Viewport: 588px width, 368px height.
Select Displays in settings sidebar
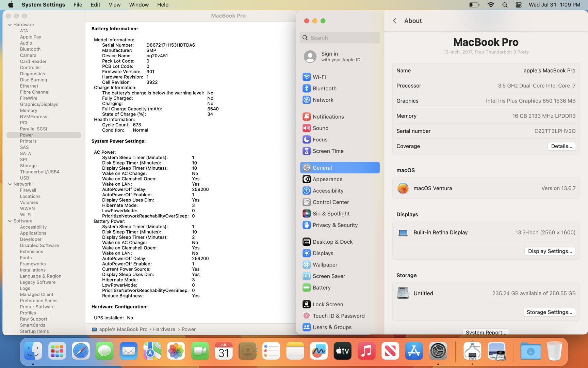click(x=340, y=253)
